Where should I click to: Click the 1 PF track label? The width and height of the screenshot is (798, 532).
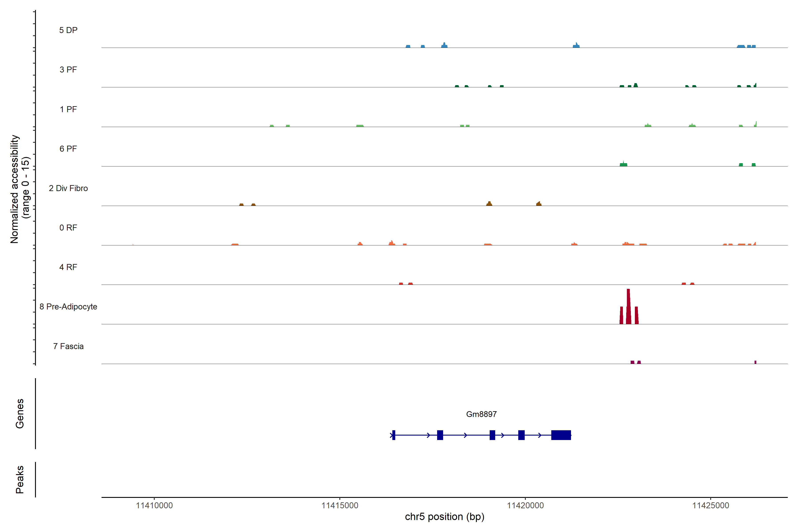(68, 109)
